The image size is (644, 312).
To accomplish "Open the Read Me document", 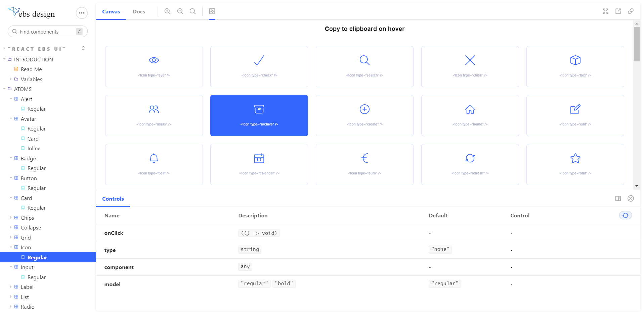I will (31, 69).
